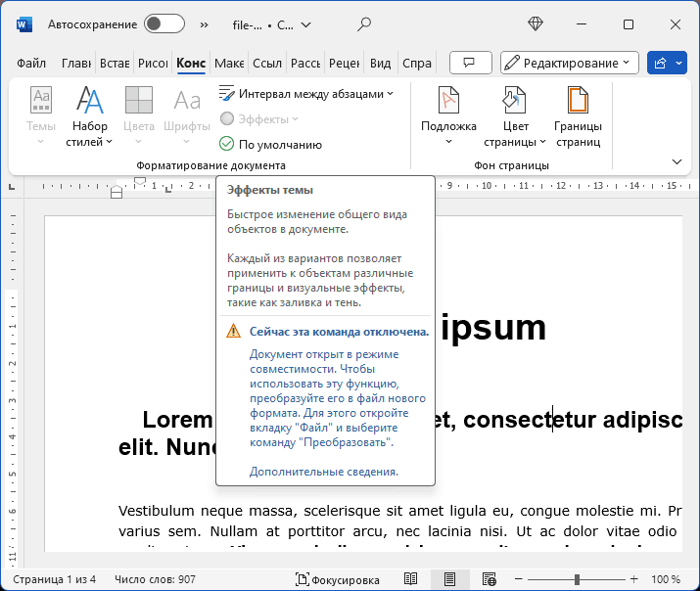This screenshot has width=700, height=591.
Task: Open the Файл tab
Action: tap(31, 64)
